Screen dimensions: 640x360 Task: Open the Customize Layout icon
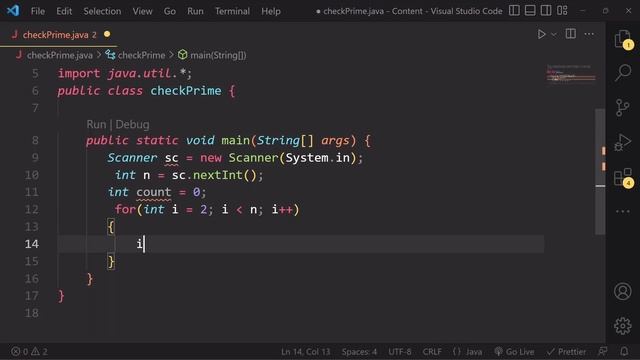click(562, 11)
